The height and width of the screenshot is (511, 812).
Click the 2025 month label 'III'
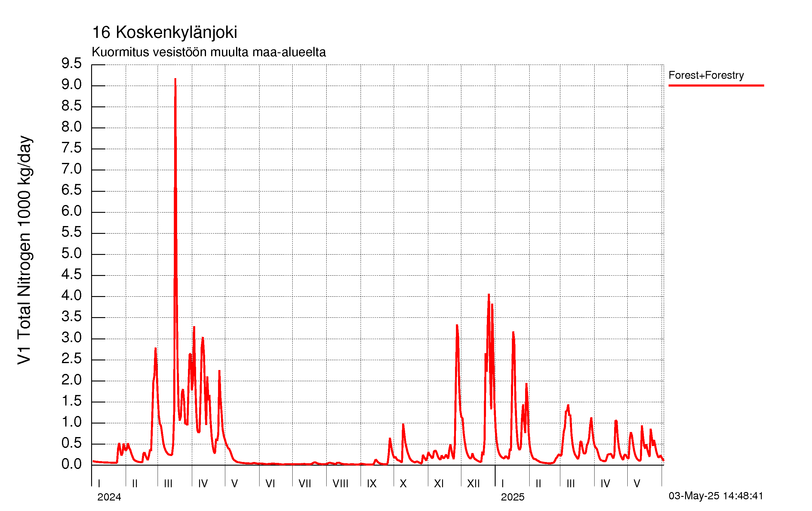click(x=571, y=484)
